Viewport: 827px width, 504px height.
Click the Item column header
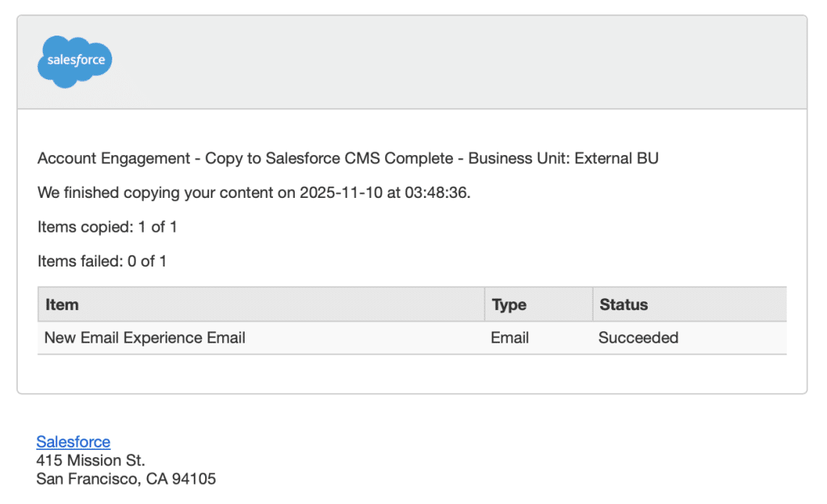click(62, 304)
